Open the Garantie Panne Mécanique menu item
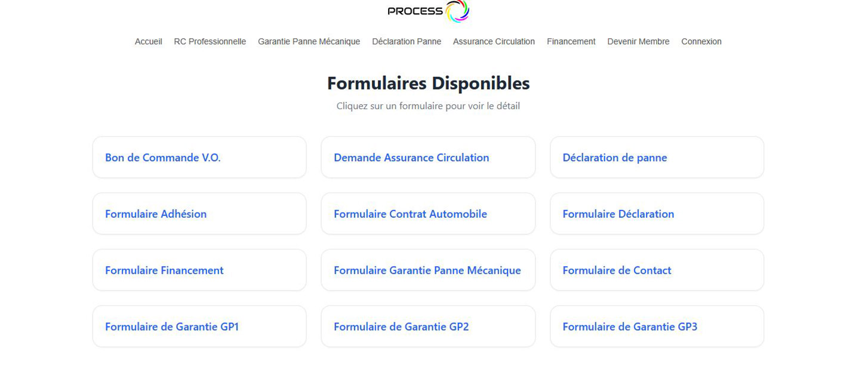Image resolution: width=868 pixels, height=370 pixels. [x=309, y=41]
